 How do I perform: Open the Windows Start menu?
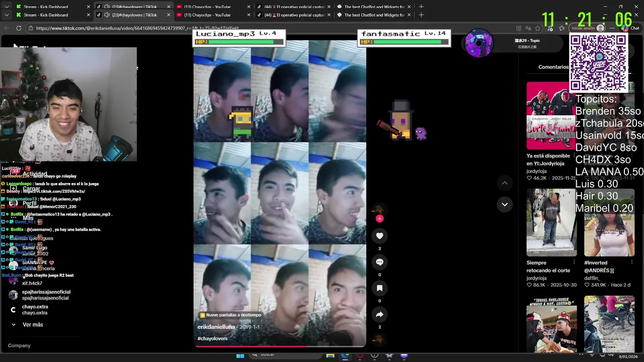240,355
